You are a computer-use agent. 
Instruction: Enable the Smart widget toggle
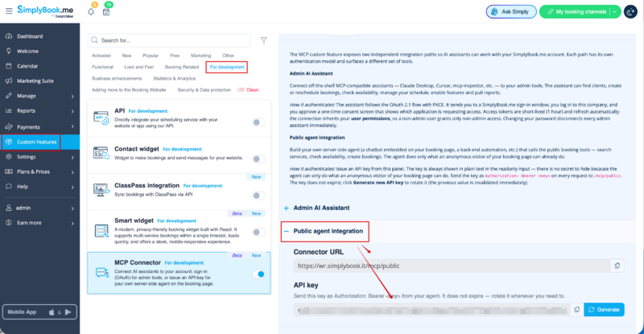point(258,232)
